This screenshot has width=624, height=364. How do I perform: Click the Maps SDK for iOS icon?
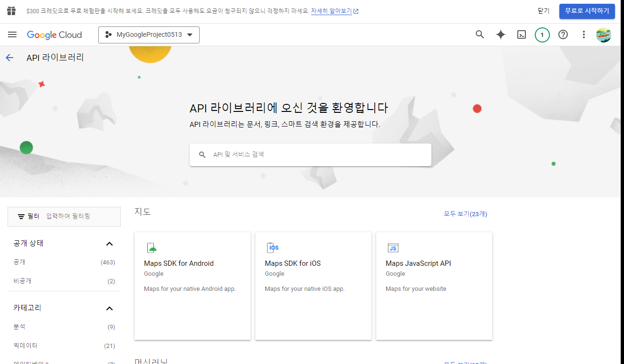coord(273,247)
